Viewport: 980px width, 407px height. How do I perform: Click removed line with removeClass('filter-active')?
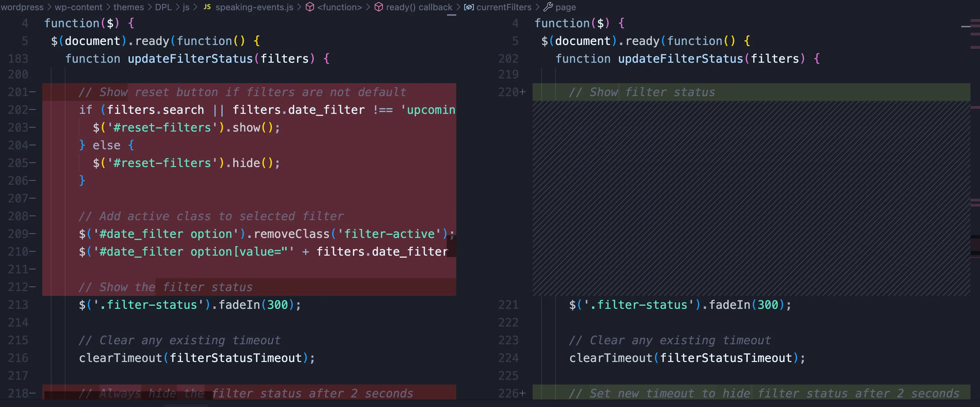[266, 234]
